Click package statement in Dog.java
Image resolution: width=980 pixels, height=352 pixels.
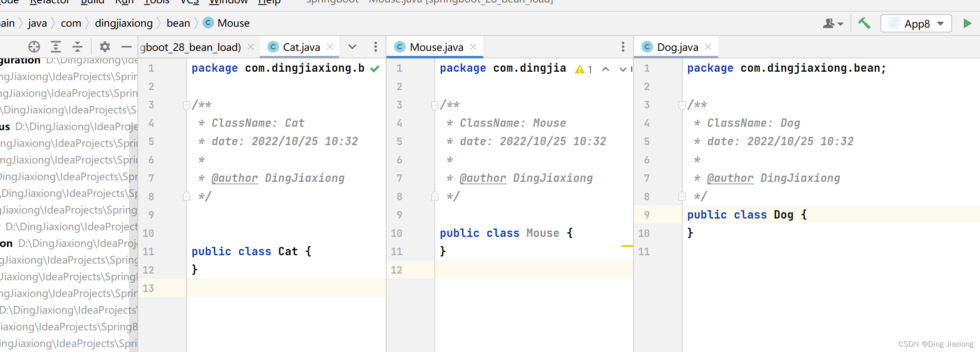click(x=787, y=68)
